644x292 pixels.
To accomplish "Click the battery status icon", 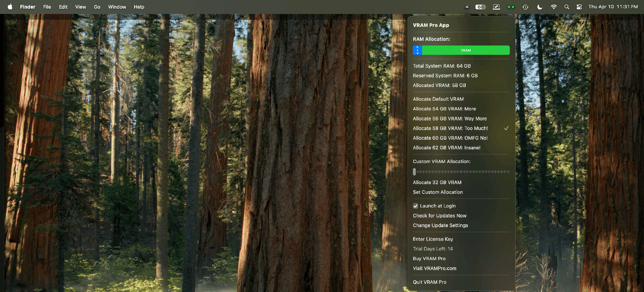I will [x=480, y=7].
